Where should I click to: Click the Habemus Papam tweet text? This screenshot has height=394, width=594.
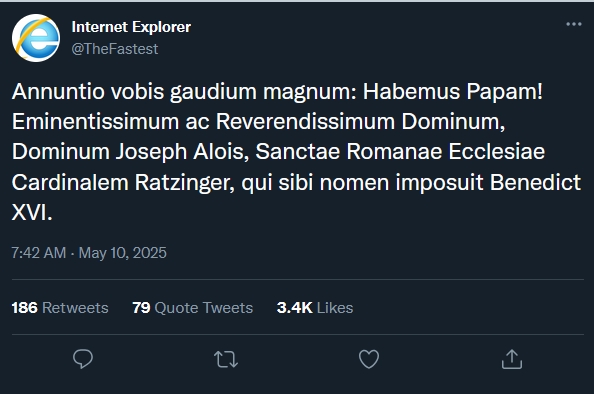coord(296,152)
